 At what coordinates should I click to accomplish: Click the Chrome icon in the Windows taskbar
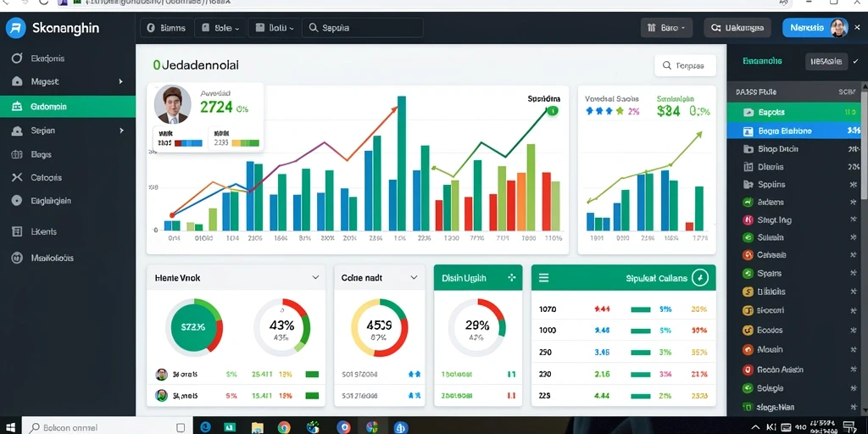coord(284,427)
